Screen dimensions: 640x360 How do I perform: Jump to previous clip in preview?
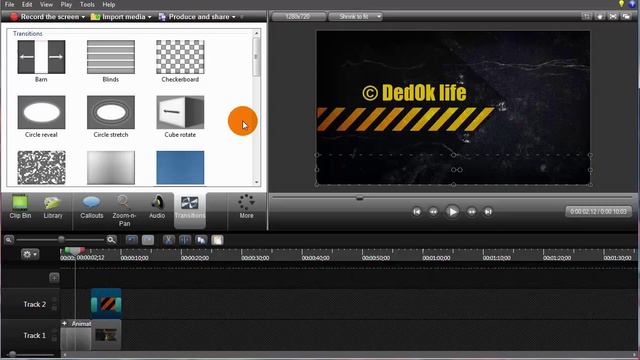pos(417,212)
